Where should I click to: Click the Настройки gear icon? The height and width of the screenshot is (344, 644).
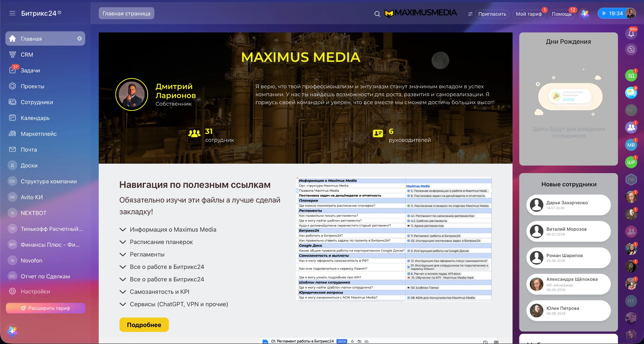13,291
